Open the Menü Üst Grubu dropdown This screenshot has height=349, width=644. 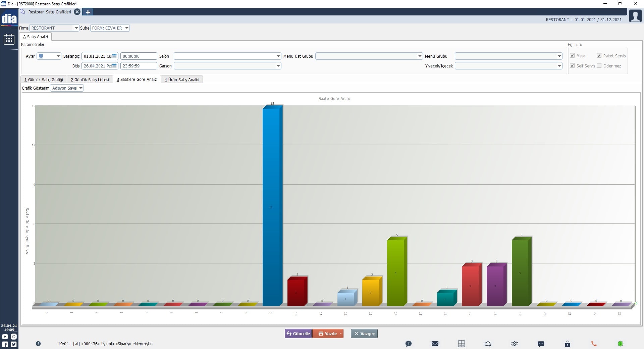pyautogui.click(x=420, y=56)
